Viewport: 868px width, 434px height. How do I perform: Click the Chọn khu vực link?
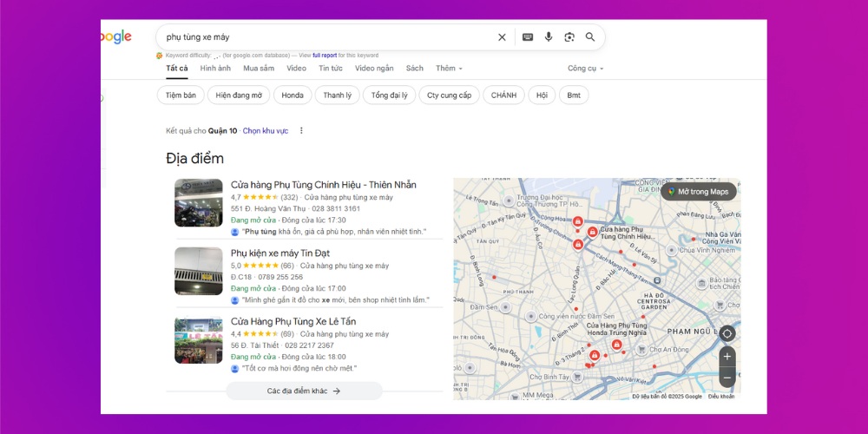pyautogui.click(x=265, y=131)
